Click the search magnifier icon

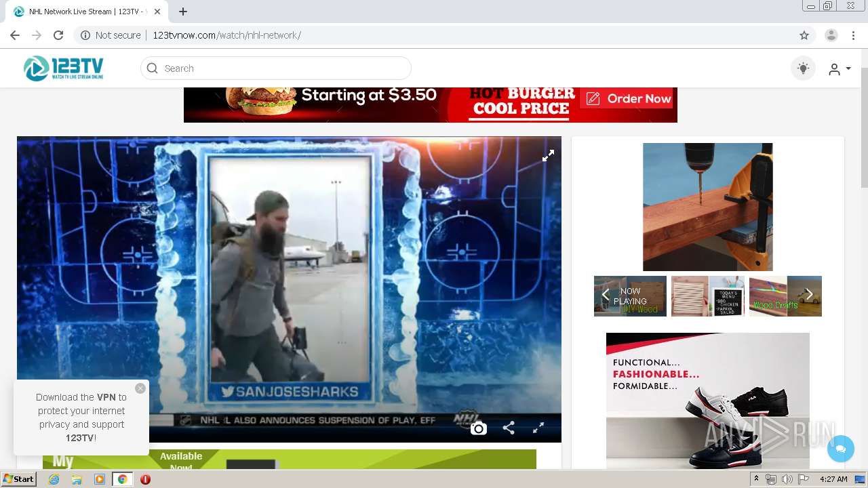[153, 68]
